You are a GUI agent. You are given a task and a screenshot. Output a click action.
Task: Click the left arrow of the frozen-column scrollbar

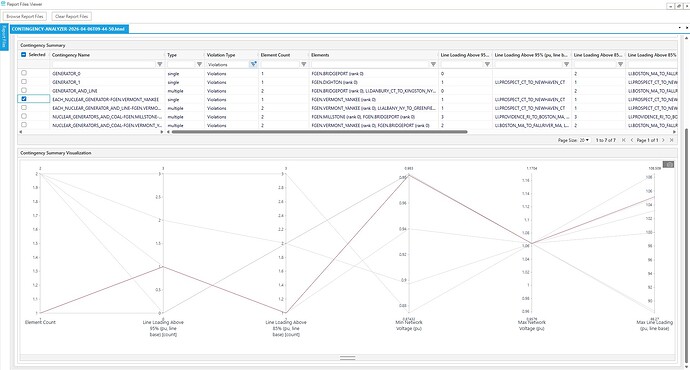(20, 132)
